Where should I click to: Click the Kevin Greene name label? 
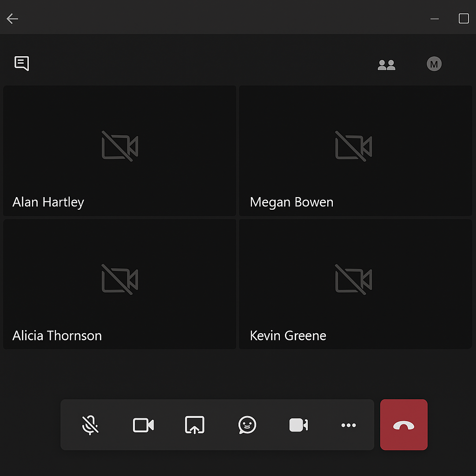pyautogui.click(x=288, y=336)
